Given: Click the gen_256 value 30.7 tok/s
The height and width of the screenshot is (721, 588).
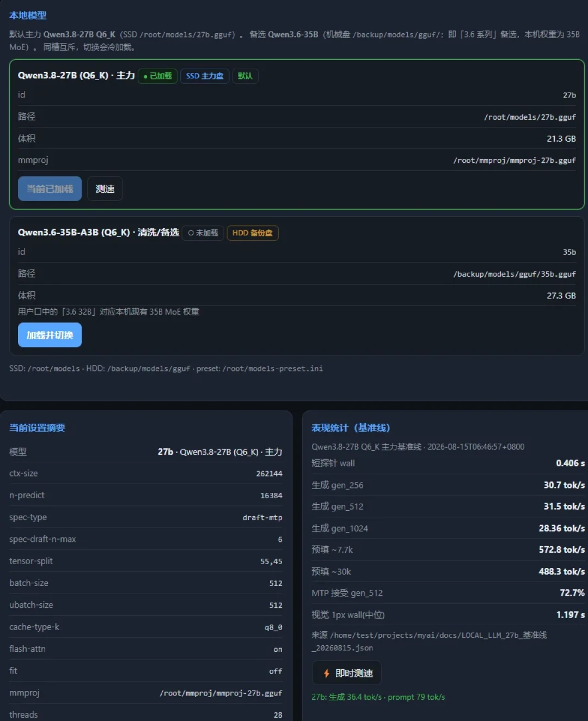Looking at the screenshot, I should pos(564,485).
